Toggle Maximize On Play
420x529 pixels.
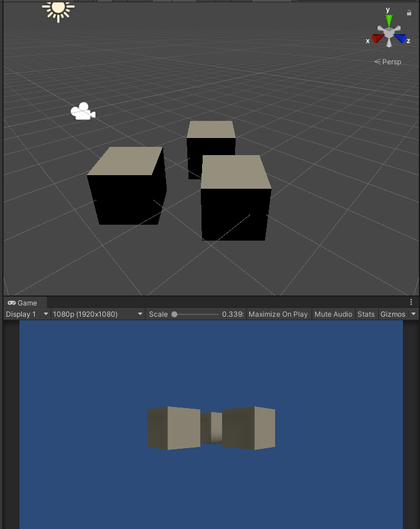point(278,314)
